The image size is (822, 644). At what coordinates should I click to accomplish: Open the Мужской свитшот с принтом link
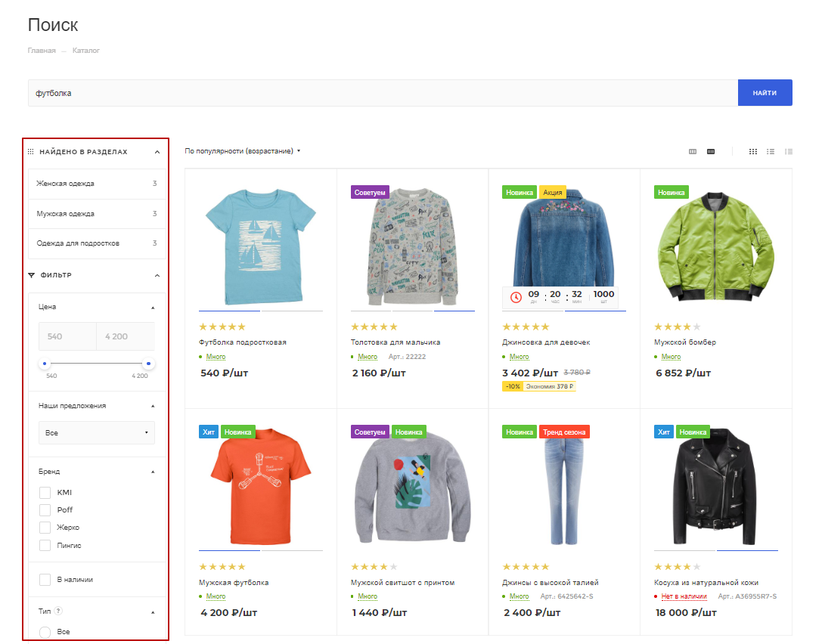pyautogui.click(x=402, y=582)
